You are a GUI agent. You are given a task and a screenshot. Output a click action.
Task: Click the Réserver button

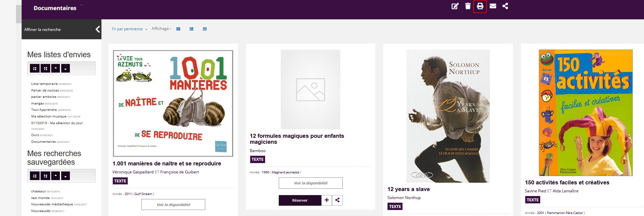(x=300, y=200)
